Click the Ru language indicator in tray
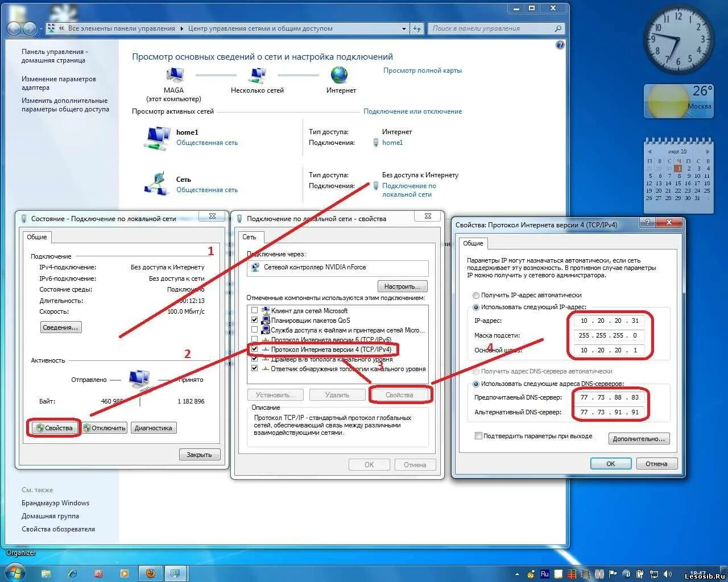Screen dimensions: 728x582 click(x=544, y=574)
